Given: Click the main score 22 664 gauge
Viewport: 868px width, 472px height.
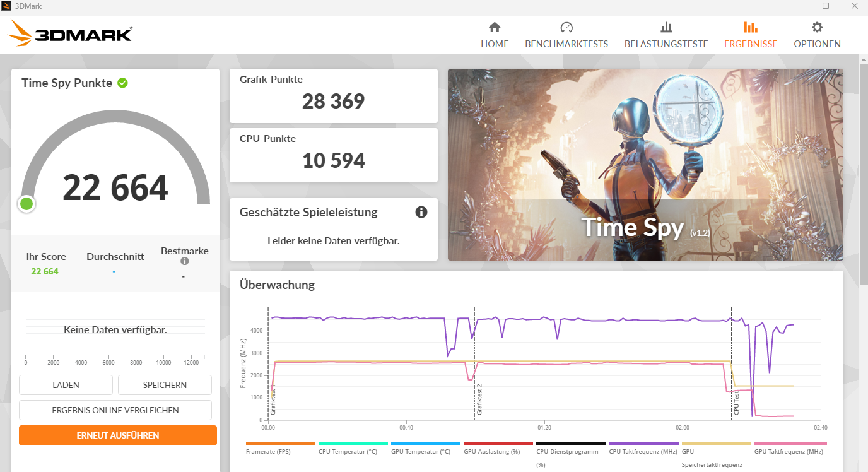Looking at the screenshot, I should click(115, 187).
